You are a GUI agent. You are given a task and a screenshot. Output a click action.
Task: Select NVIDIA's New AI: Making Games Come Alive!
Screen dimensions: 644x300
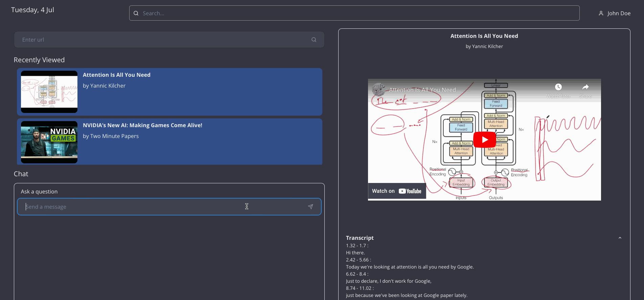[142, 125]
